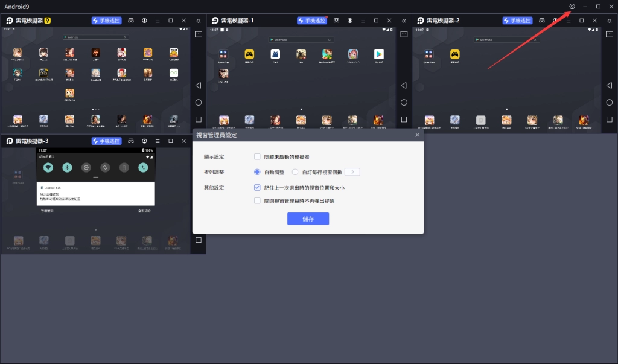Open hamburger menu in first 雷電模擬器 window

pos(158,21)
